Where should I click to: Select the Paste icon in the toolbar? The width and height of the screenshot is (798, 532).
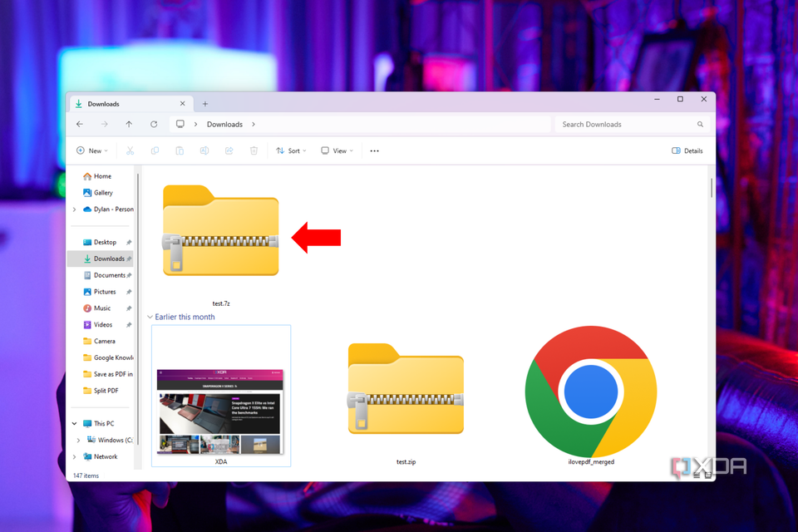pos(180,150)
